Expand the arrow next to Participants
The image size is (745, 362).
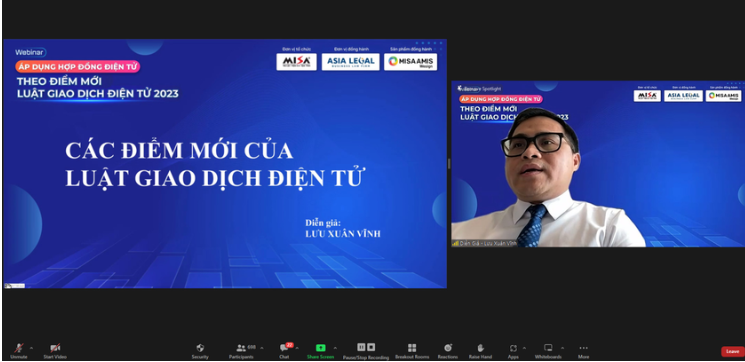262,348
